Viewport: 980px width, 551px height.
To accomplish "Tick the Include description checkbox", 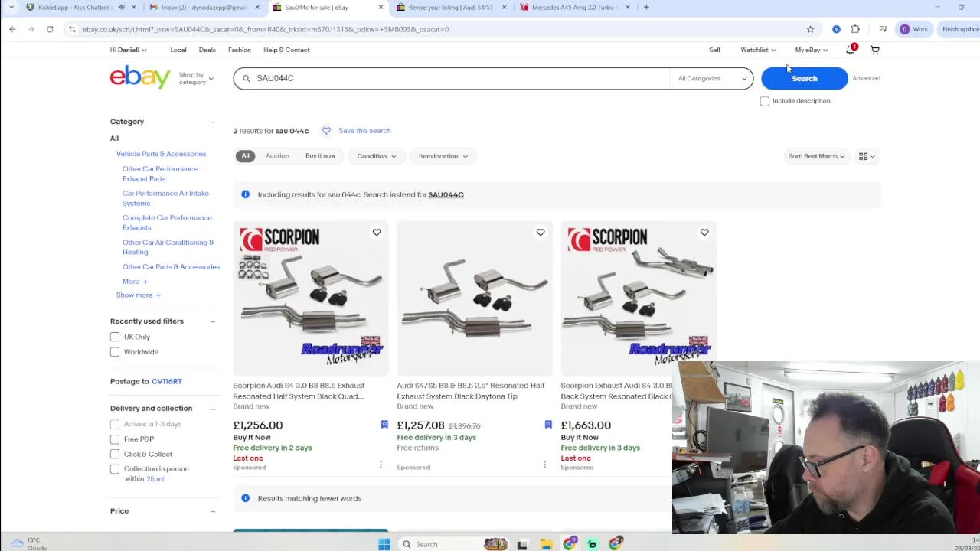I will coord(765,101).
